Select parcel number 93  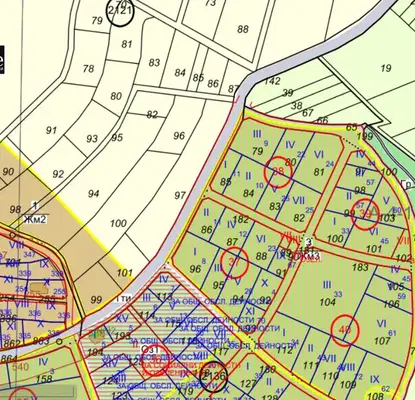click(92, 139)
